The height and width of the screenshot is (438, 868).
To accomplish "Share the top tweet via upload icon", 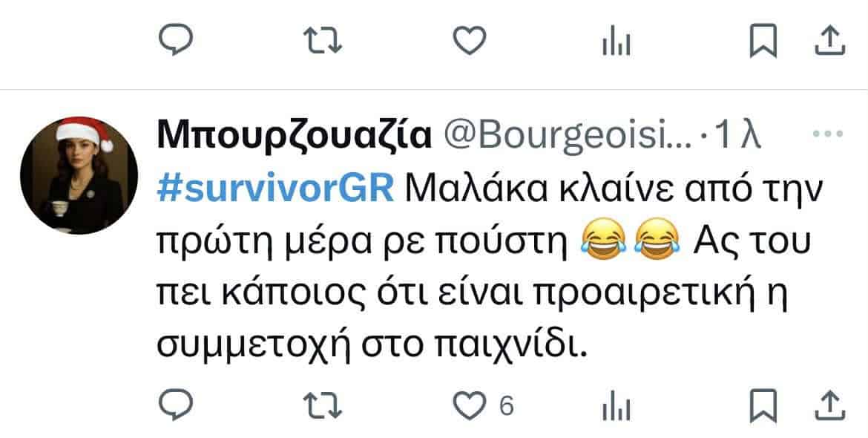I will pyautogui.click(x=830, y=41).
